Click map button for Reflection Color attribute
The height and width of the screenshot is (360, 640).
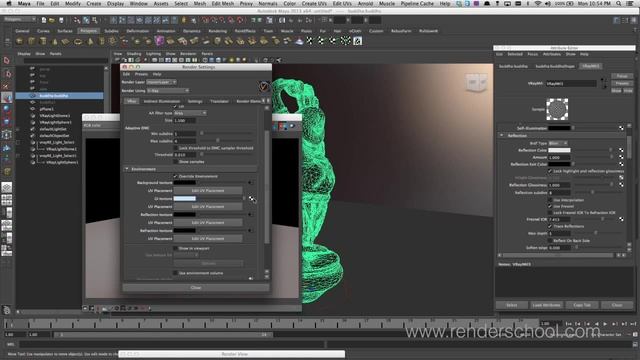621,150
